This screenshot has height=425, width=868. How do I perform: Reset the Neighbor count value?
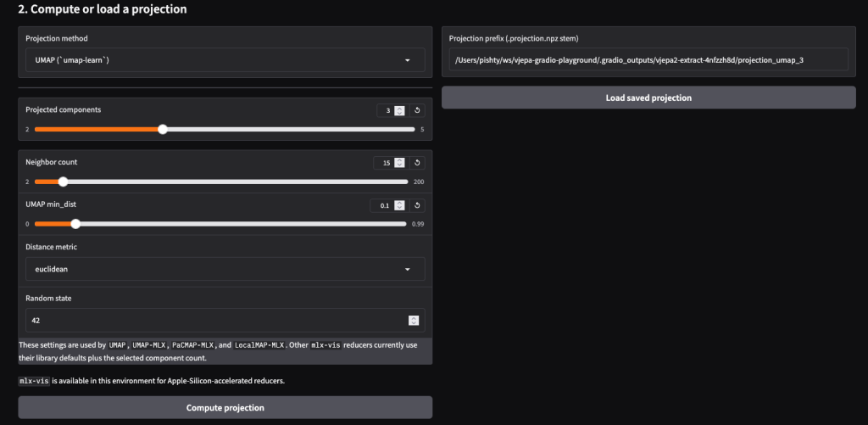click(417, 163)
